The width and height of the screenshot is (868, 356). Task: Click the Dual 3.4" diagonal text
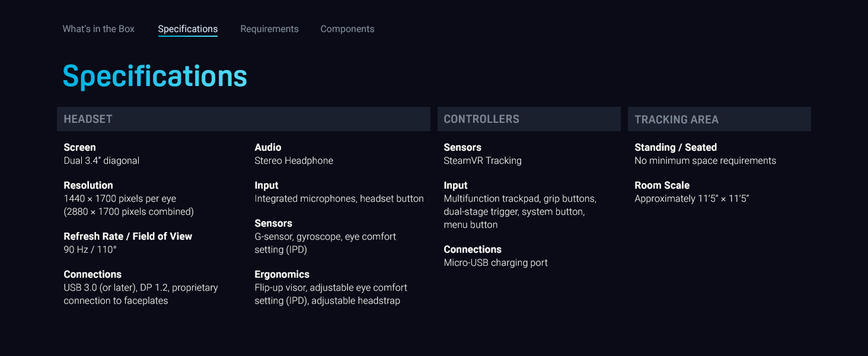pyautogui.click(x=101, y=161)
